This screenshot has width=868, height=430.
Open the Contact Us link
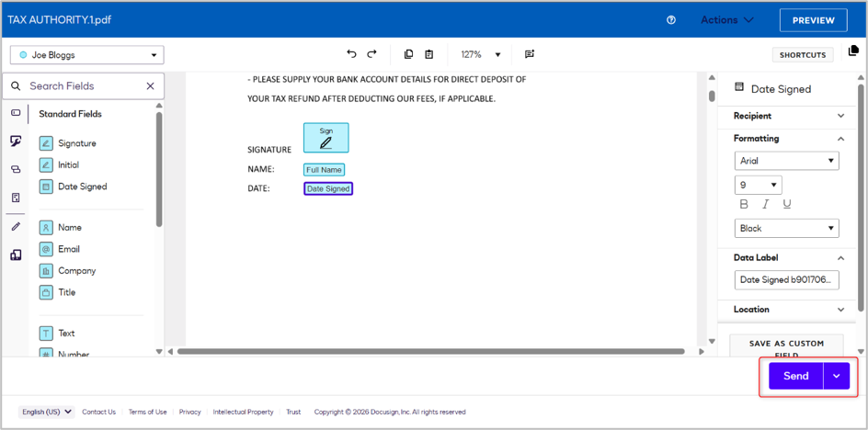98,412
